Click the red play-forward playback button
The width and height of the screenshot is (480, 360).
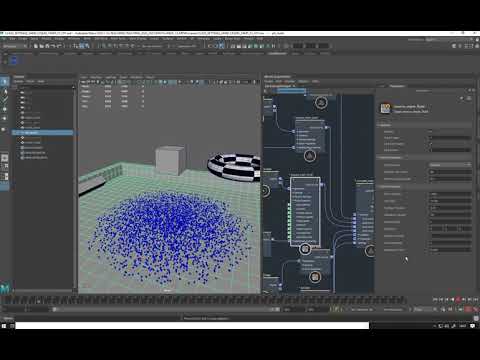click(458, 300)
